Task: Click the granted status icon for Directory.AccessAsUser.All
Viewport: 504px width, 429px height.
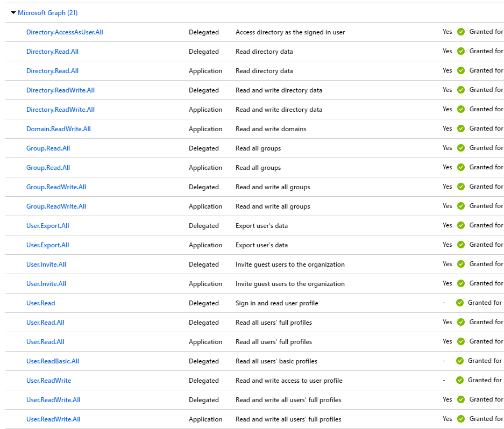Action: (461, 32)
